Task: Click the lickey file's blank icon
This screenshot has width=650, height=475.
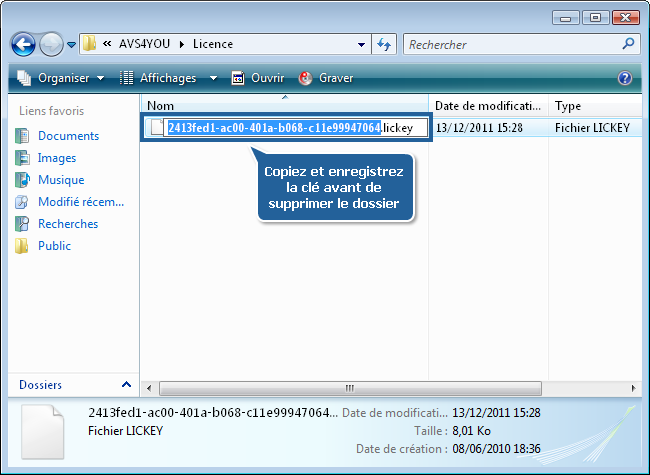Action: click(x=157, y=127)
